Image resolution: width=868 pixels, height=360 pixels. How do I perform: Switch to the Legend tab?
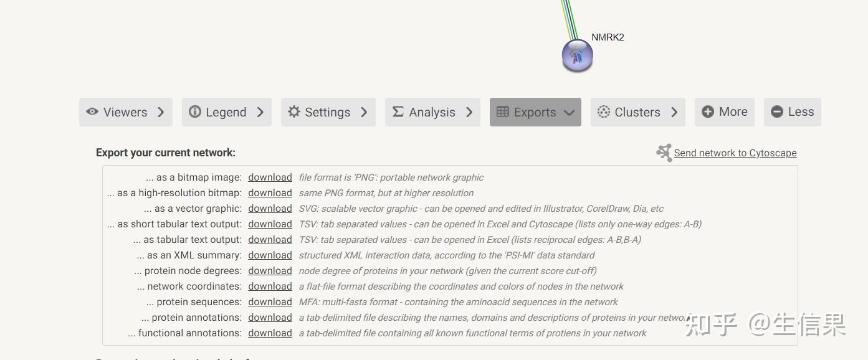pyautogui.click(x=226, y=112)
